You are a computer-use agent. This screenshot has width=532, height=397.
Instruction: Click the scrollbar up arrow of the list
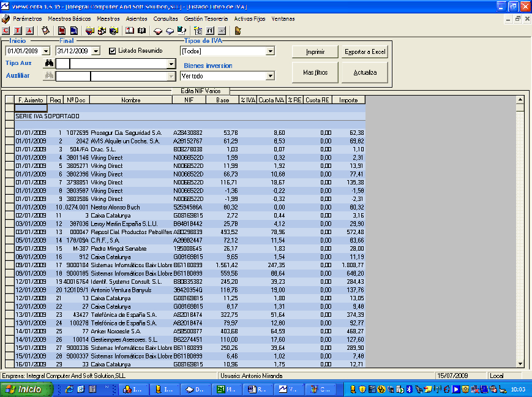(520, 99)
